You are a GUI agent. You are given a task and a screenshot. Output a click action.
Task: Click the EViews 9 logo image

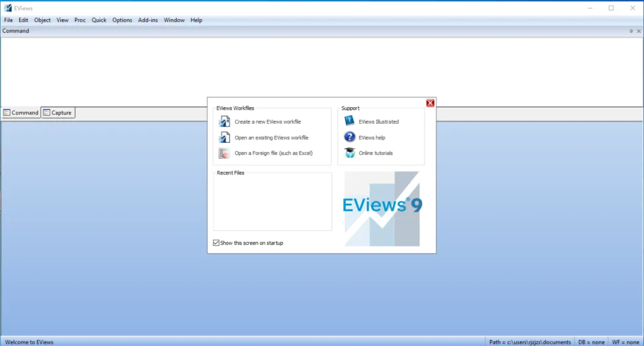pos(382,208)
